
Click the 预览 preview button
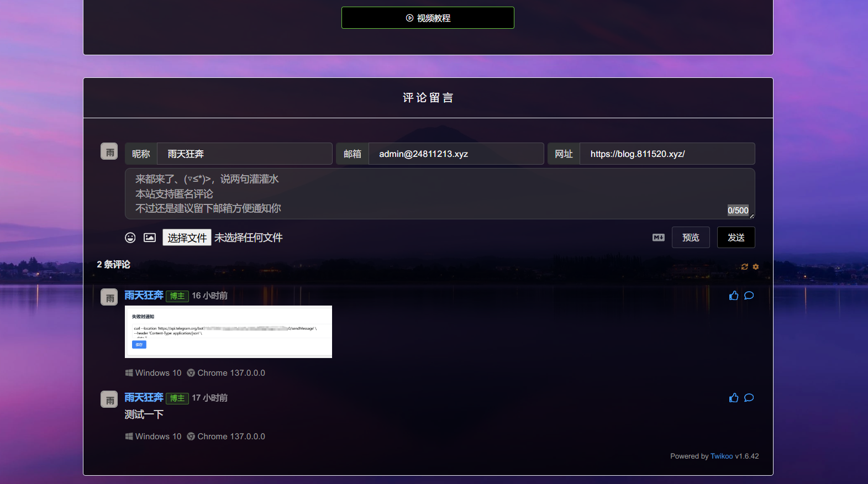point(691,238)
